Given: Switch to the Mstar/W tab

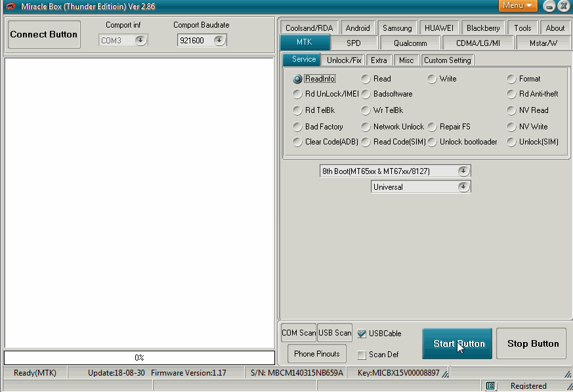Looking at the screenshot, I should click(543, 43).
